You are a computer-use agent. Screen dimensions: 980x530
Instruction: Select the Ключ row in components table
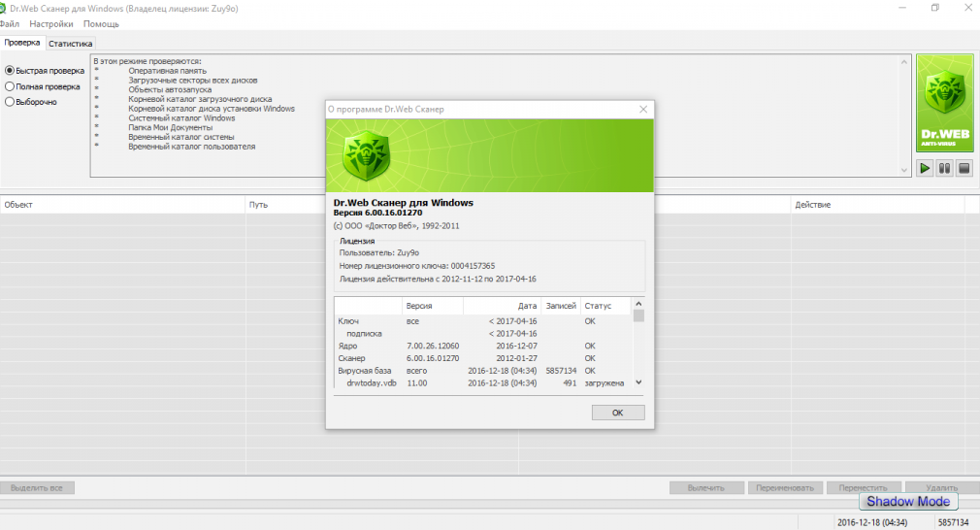(x=483, y=321)
